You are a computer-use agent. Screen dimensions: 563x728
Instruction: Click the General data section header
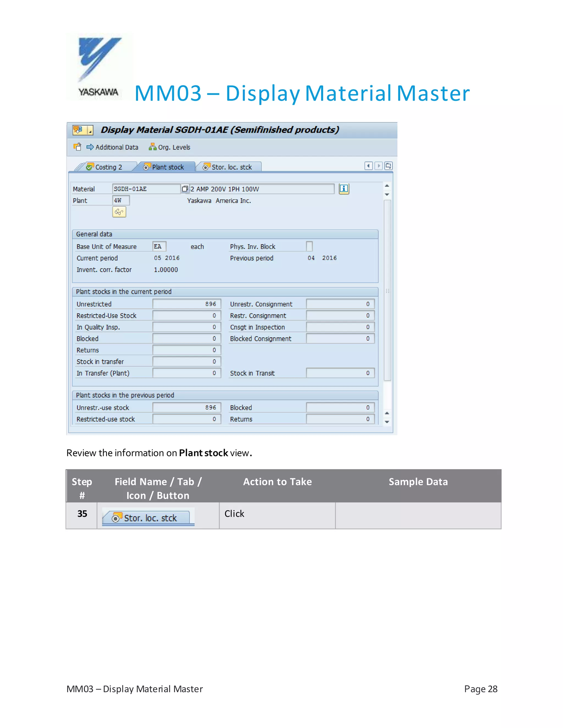tap(225, 234)
